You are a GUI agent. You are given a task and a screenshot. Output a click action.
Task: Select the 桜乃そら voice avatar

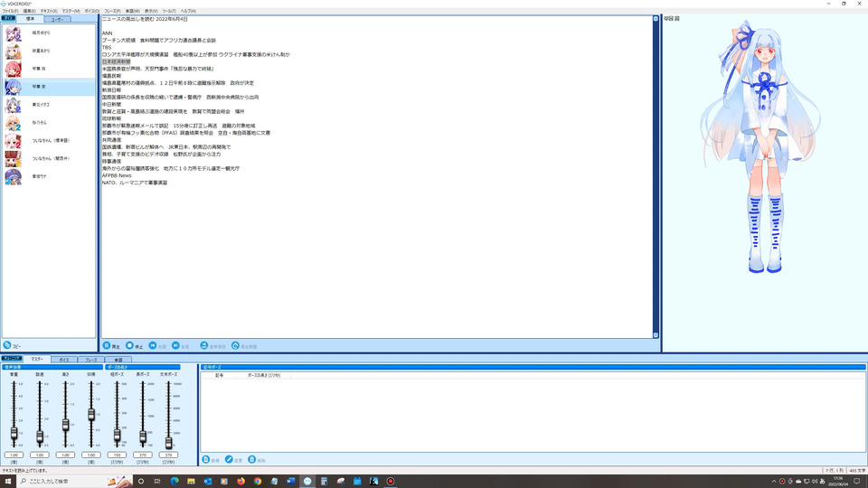pos(13,123)
